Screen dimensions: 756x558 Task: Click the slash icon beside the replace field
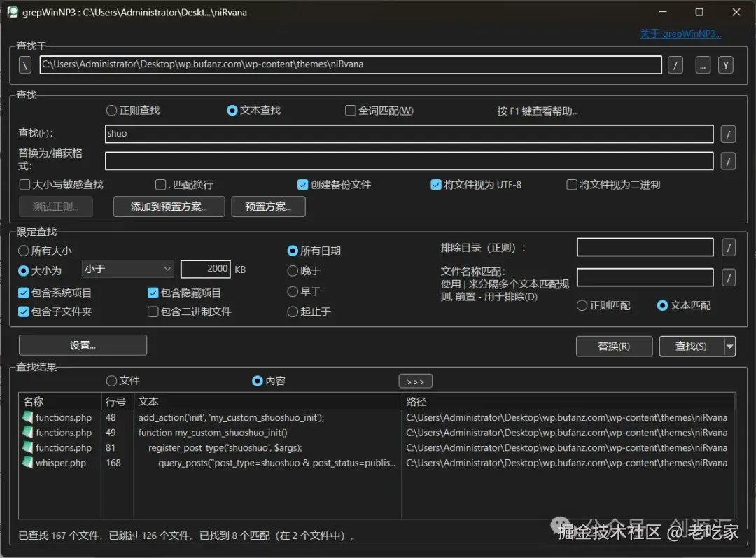point(728,160)
